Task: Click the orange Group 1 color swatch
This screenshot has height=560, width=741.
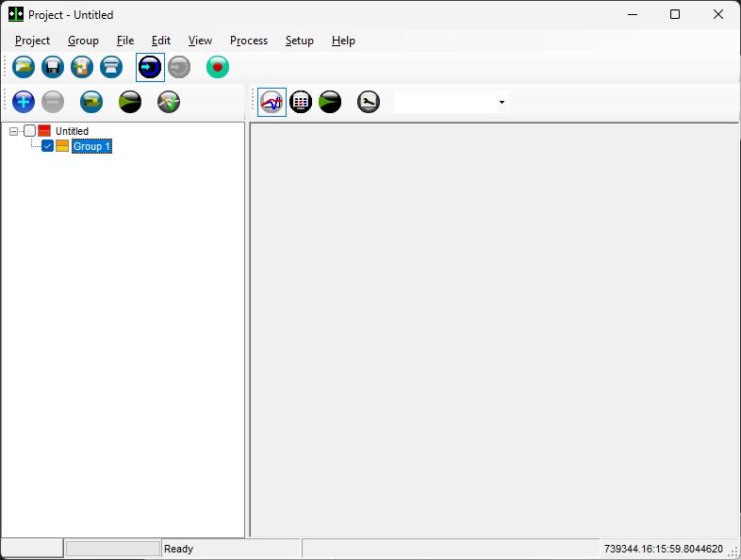Action: pos(62,146)
